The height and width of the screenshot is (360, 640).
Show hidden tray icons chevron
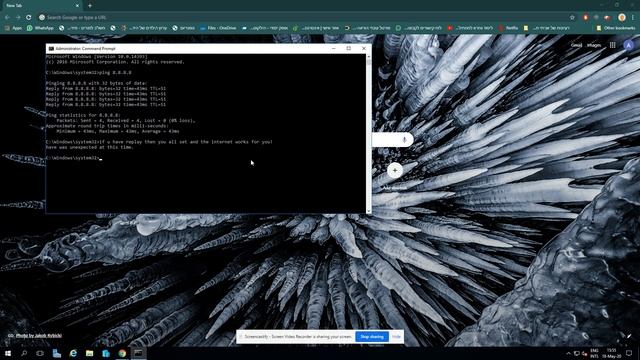coord(569,353)
